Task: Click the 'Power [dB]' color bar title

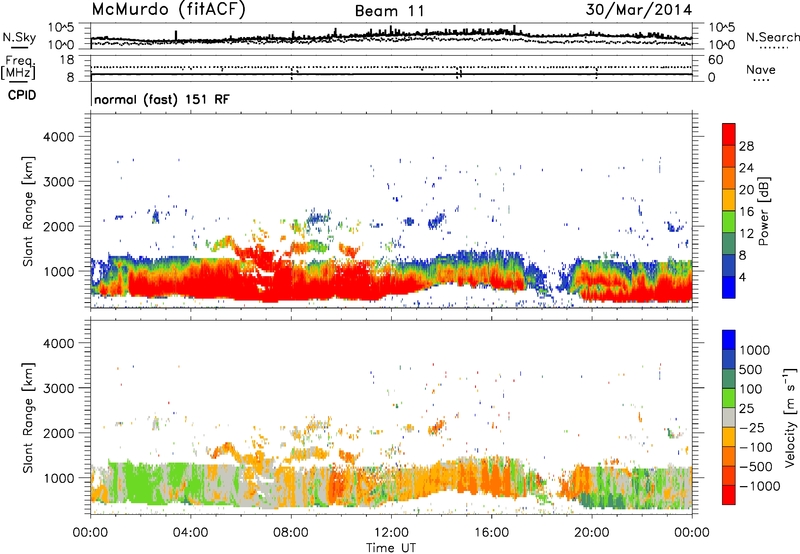Action: 763,211
